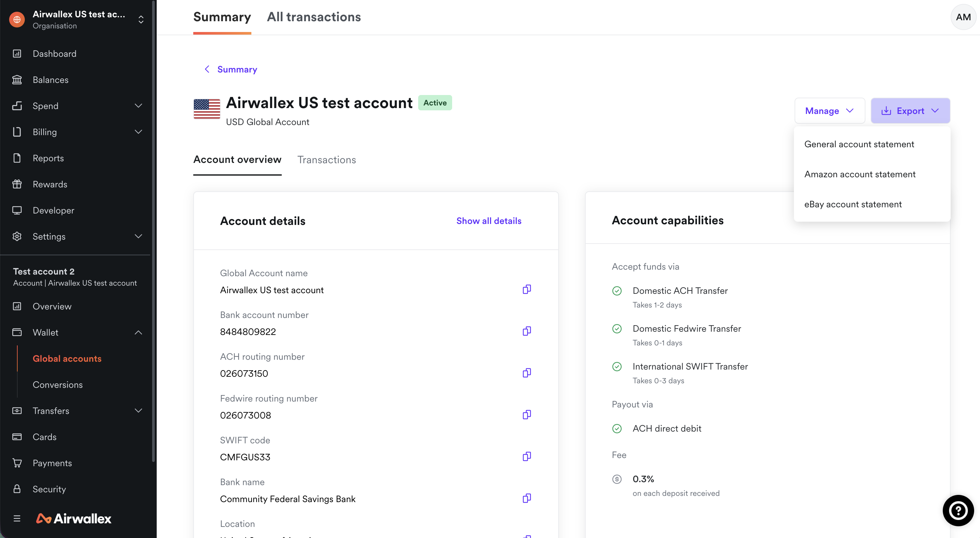Click the Overview chart icon
This screenshot has height=538, width=980.
(17, 306)
